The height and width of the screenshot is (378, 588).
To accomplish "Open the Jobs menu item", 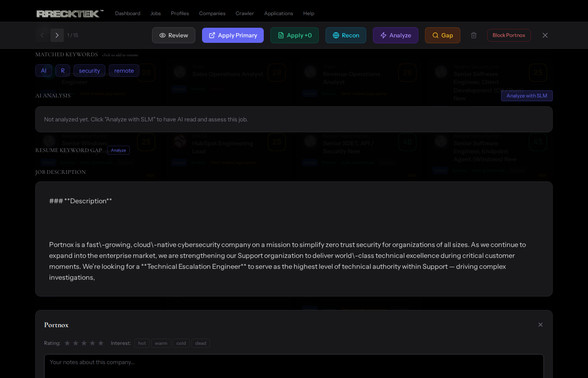I will (x=155, y=13).
